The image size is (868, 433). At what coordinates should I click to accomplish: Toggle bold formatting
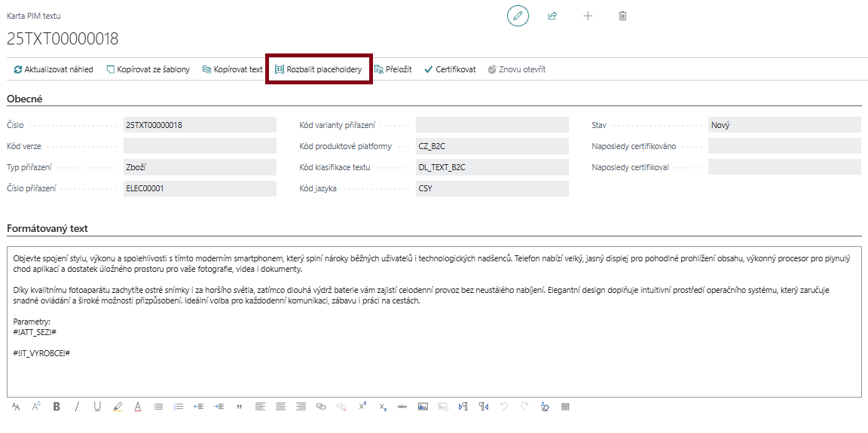(57, 407)
